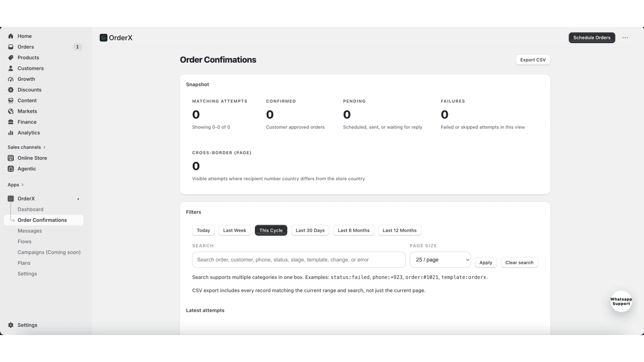The image size is (644, 362).
Task: Click the Export CSV button
Action: (533, 60)
